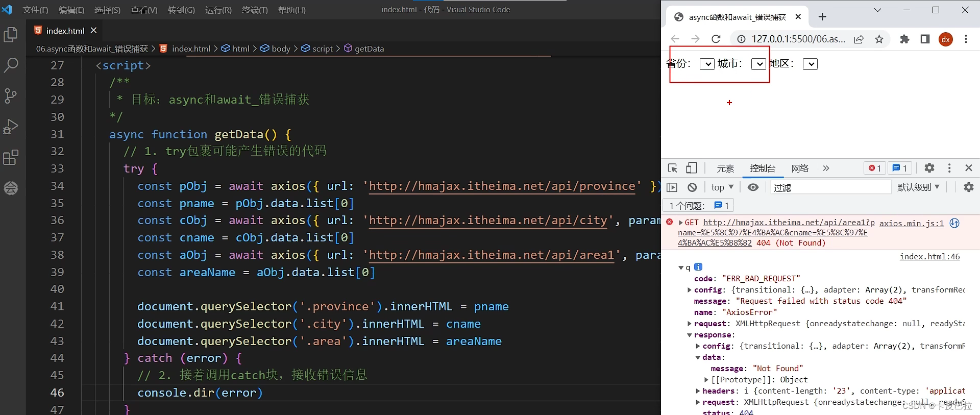Open the 地区 dropdown
980x415 pixels.
pyautogui.click(x=810, y=64)
